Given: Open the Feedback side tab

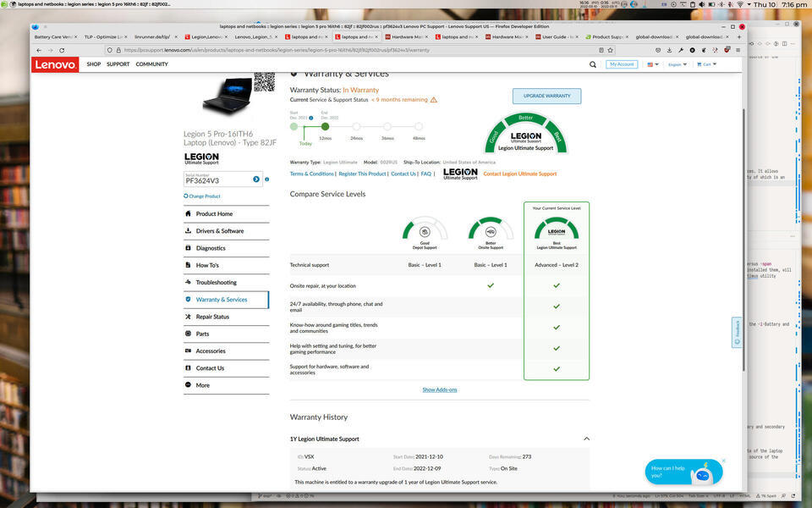Looking at the screenshot, I should [737, 332].
